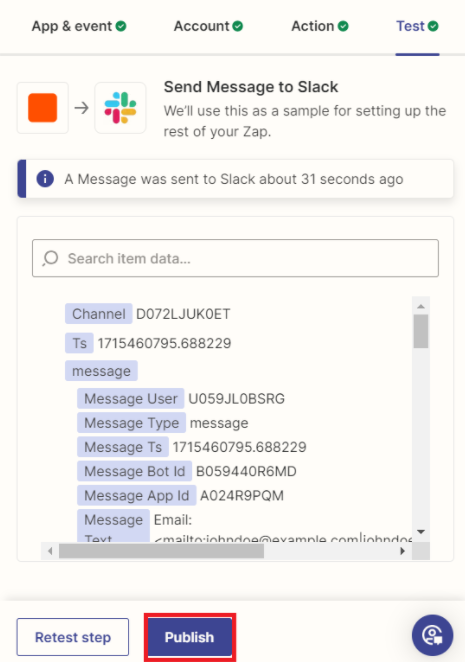
Task: Click the horizontal scrollbar right arrow
Action: [x=402, y=551]
